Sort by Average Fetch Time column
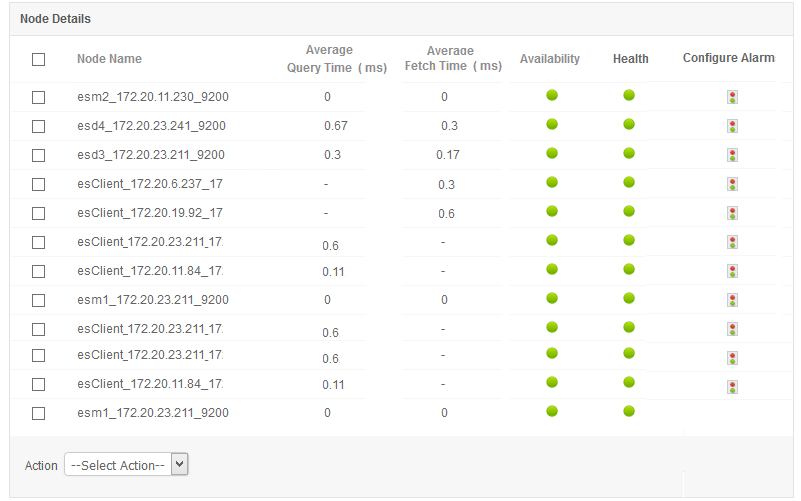Image resolution: width=801 pixels, height=501 pixels. [x=452, y=58]
